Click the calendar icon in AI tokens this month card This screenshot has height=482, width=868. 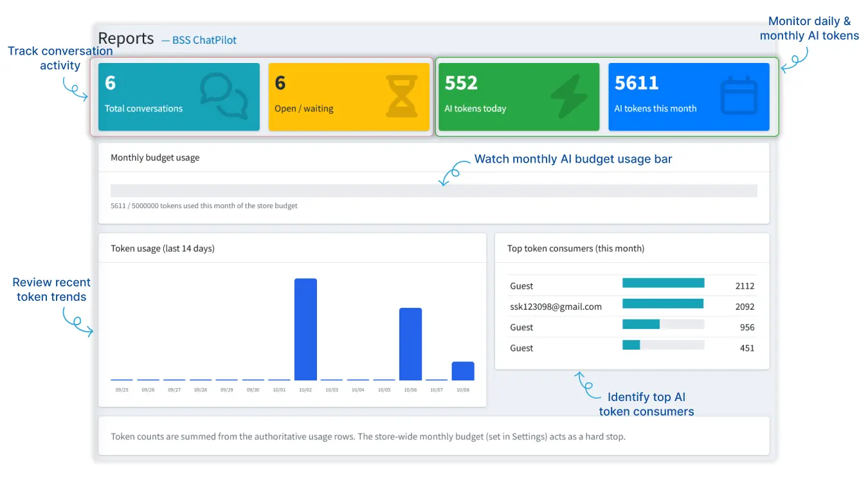point(739,96)
